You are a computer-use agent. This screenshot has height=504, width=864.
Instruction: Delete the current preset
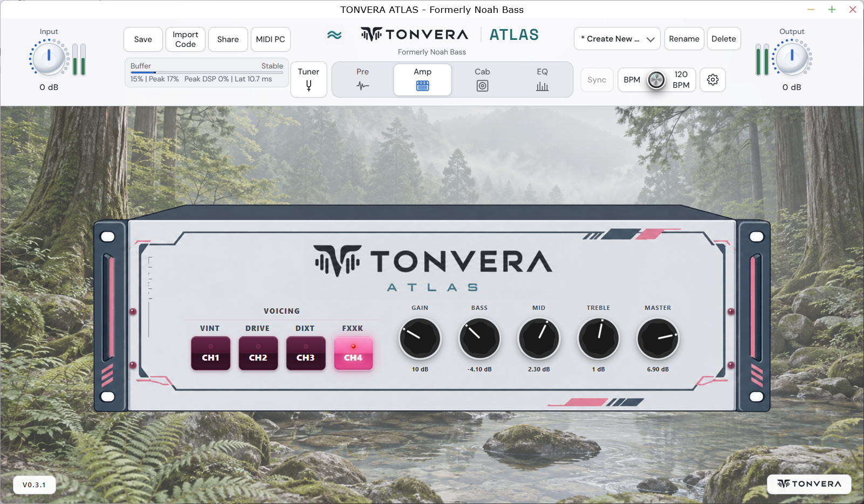pos(723,39)
